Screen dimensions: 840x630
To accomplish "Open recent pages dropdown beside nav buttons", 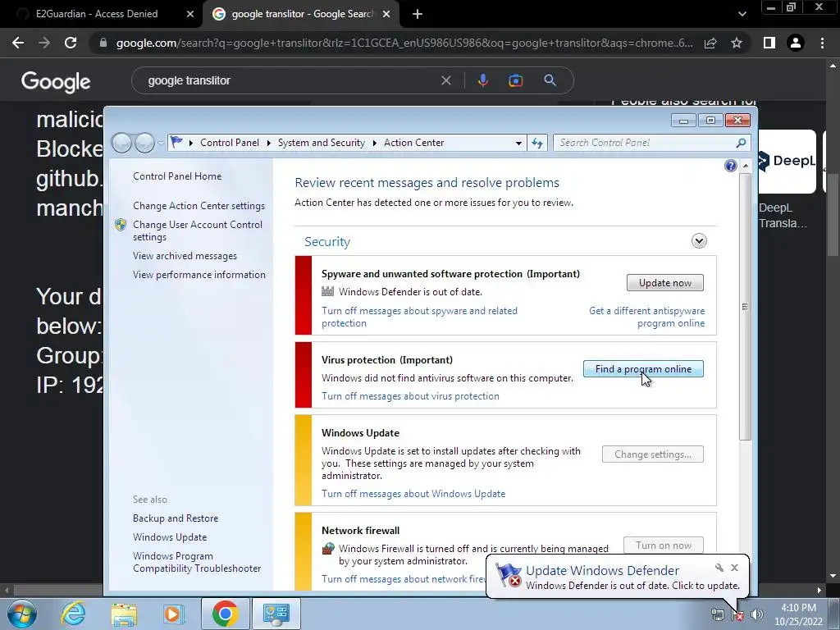I will [161, 143].
